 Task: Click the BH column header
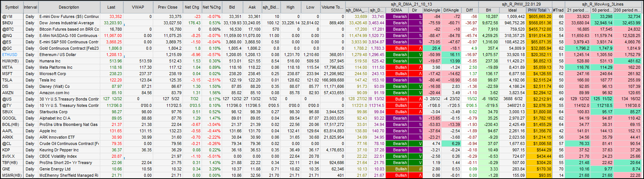coord(488,10)
